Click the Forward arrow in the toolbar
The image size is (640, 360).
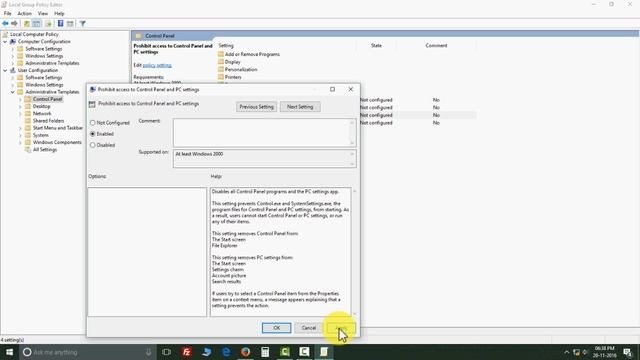(x=14, y=24)
